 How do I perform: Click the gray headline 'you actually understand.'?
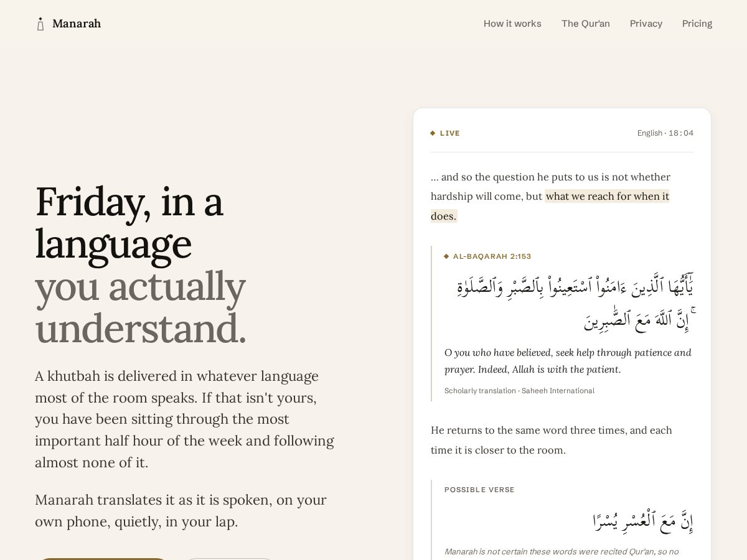[141, 307]
